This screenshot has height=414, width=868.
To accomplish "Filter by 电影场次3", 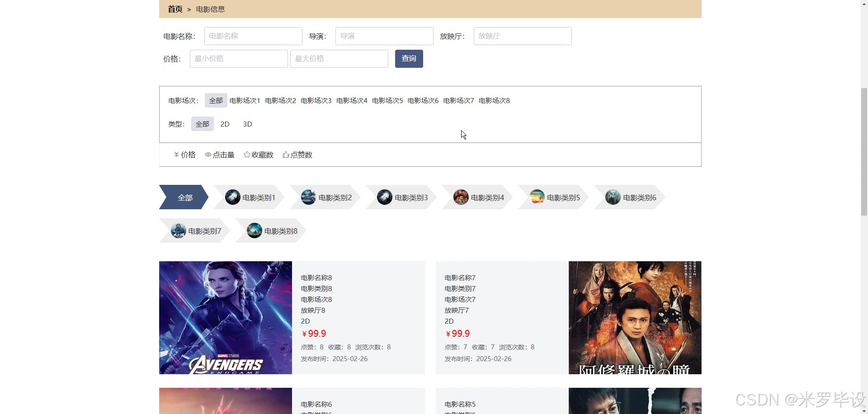I will click(x=316, y=100).
